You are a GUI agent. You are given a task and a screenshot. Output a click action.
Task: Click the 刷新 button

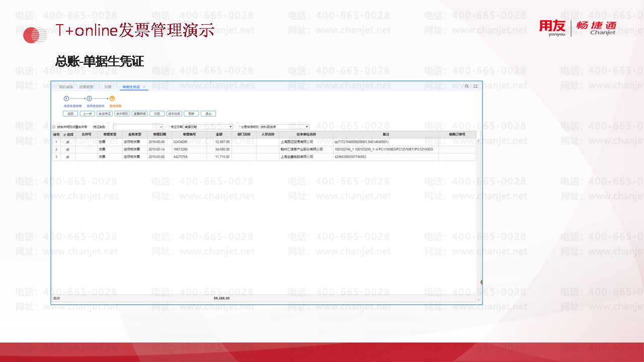(x=191, y=114)
